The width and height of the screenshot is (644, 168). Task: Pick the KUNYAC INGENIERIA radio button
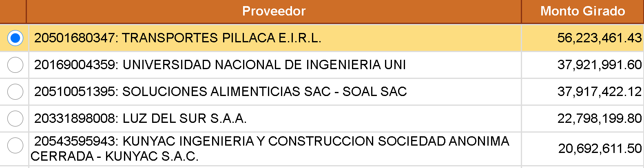coord(15,145)
